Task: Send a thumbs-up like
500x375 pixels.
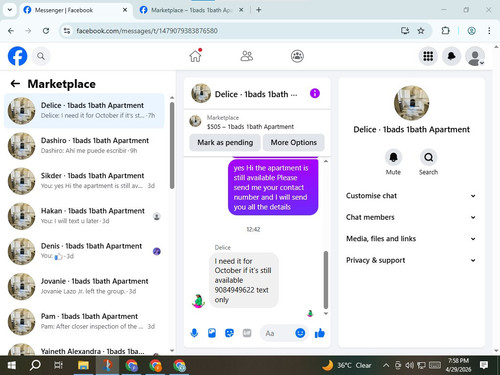Action: tap(320, 333)
